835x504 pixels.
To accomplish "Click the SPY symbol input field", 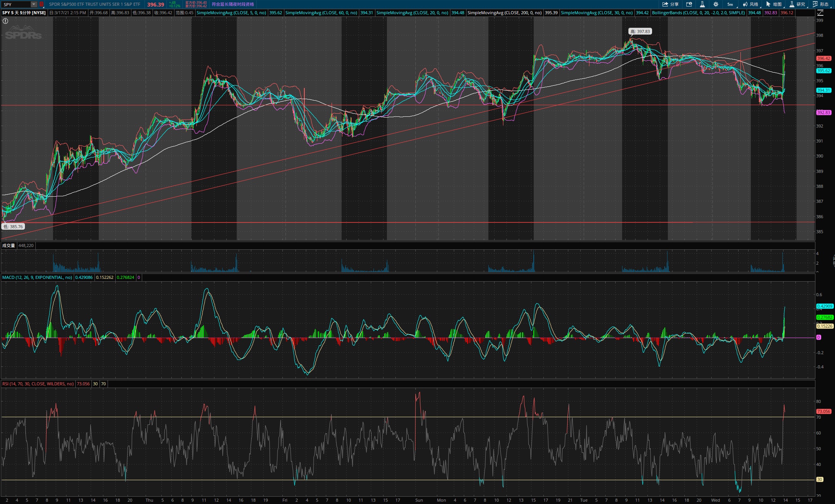I will click(x=16, y=4).
